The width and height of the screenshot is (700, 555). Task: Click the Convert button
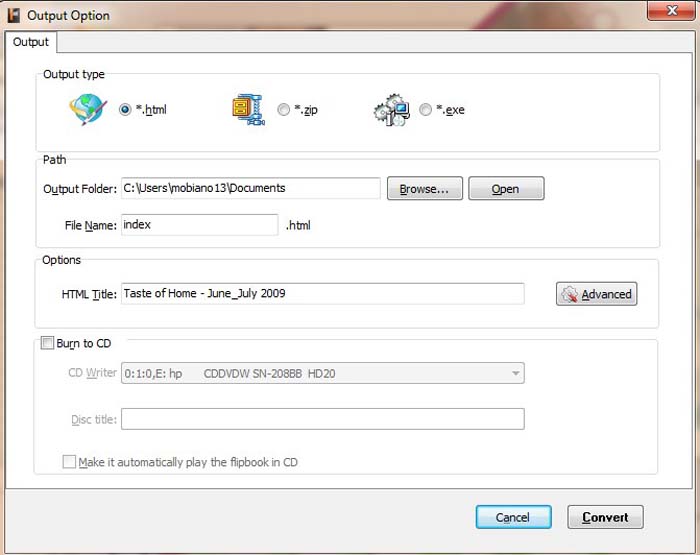[x=605, y=517]
